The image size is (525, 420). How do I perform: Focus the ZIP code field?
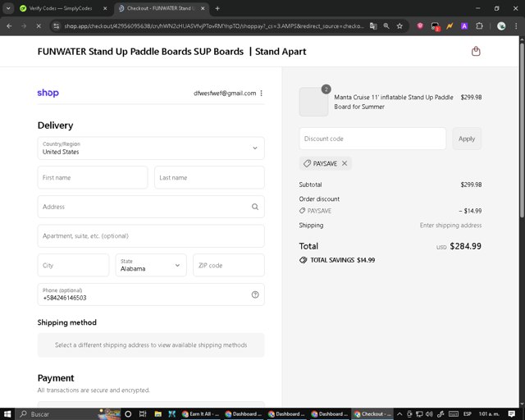229,265
